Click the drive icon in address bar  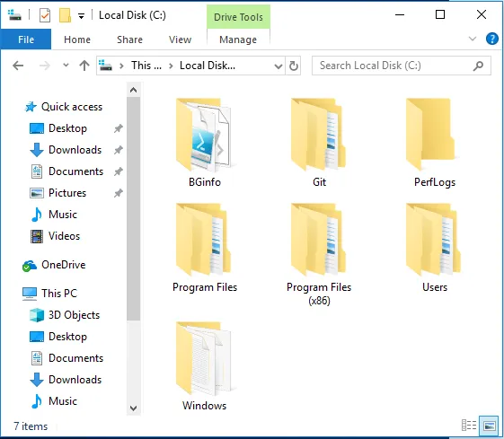(x=105, y=66)
